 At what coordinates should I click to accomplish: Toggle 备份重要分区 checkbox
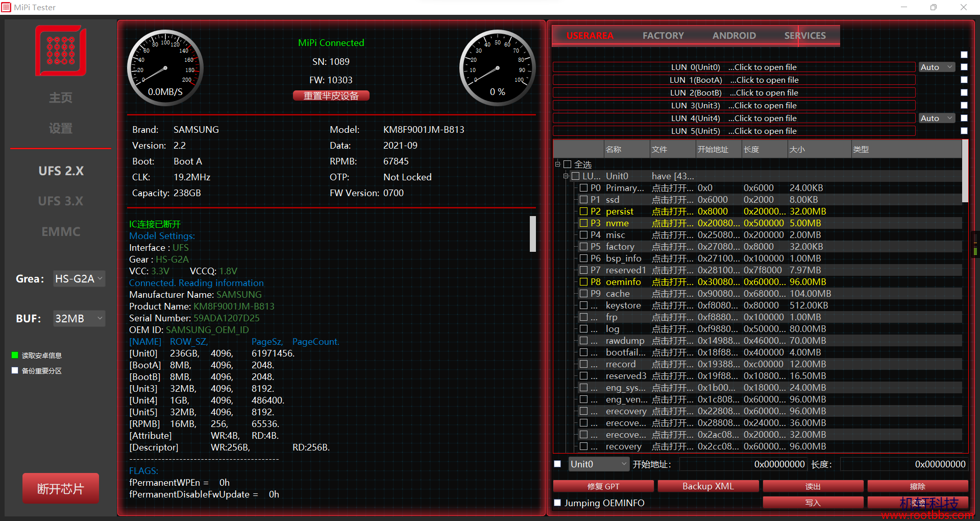(x=15, y=370)
